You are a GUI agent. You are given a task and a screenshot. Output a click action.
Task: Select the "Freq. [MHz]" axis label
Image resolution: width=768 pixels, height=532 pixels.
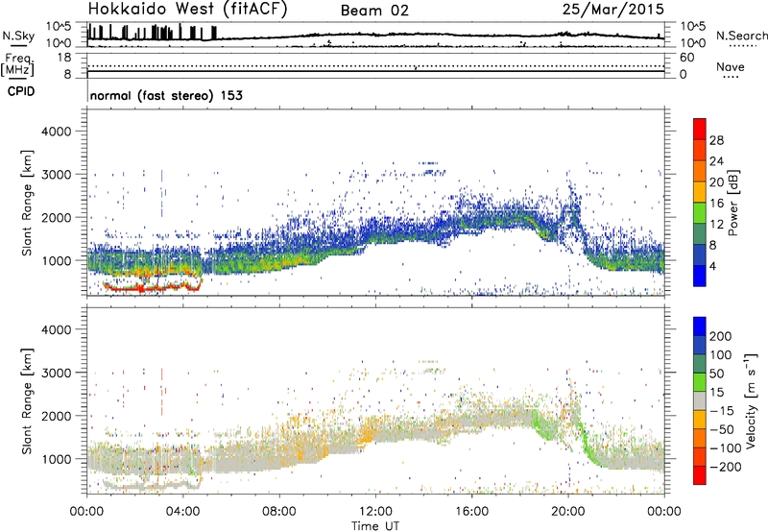click(x=17, y=64)
